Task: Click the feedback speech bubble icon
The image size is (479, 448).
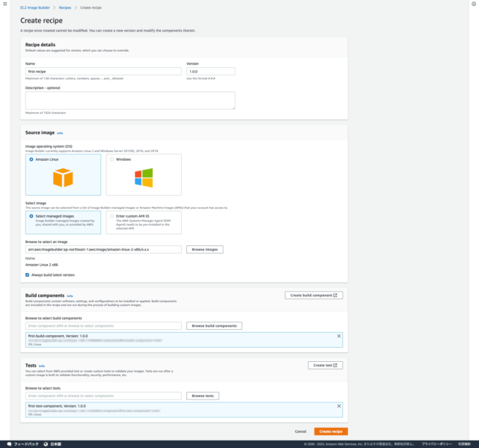Action: tap(9, 444)
